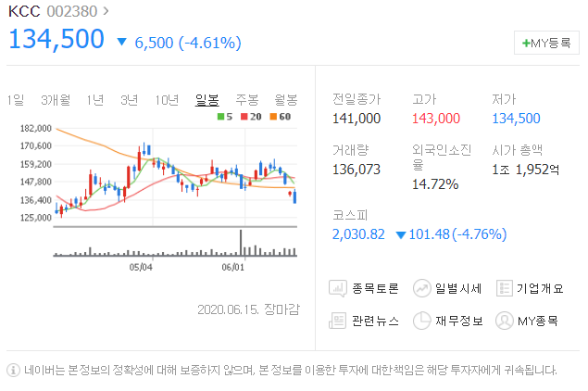
Task: Open the 기업개요 company overview list icon
Action: (x=505, y=288)
